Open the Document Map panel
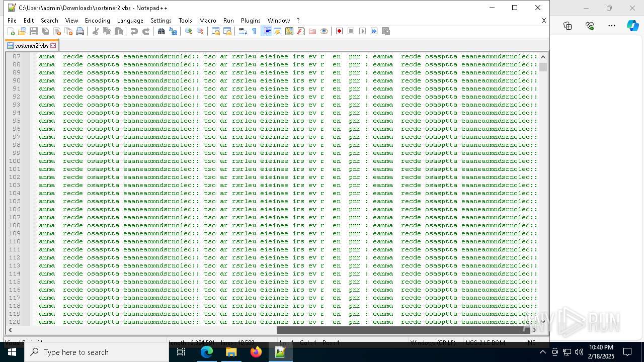Screen dimensions: 644x362 [x=289, y=31]
